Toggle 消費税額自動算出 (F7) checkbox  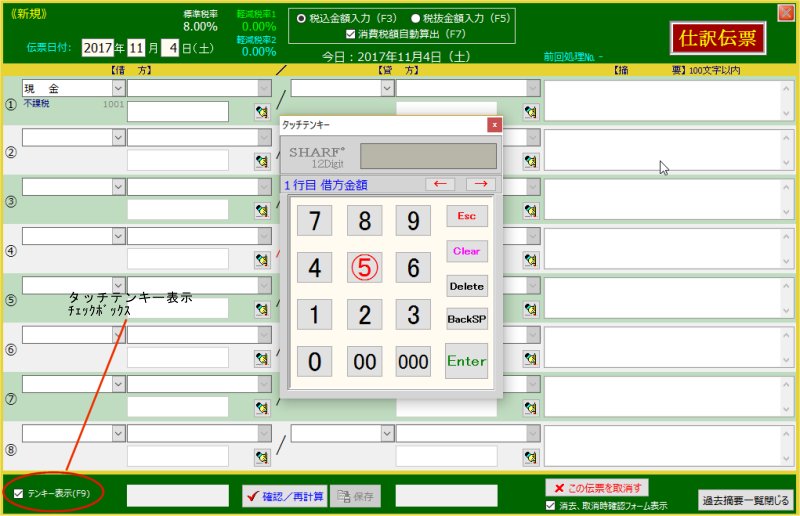point(350,33)
